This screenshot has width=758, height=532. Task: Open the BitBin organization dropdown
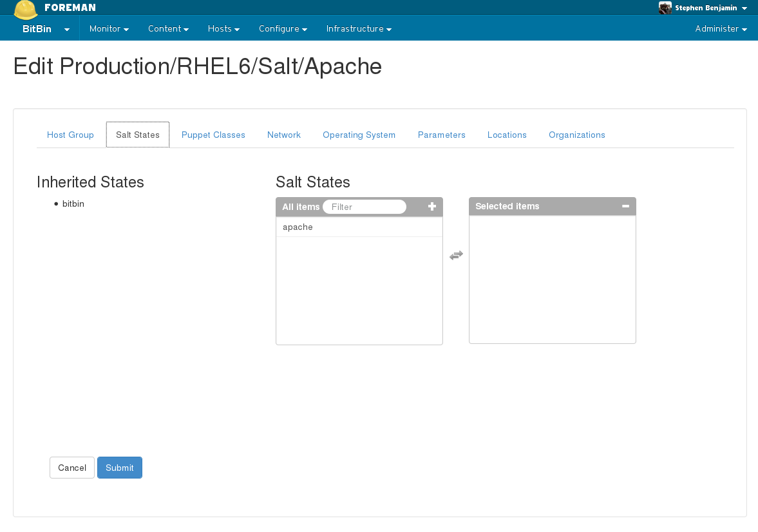pos(46,29)
